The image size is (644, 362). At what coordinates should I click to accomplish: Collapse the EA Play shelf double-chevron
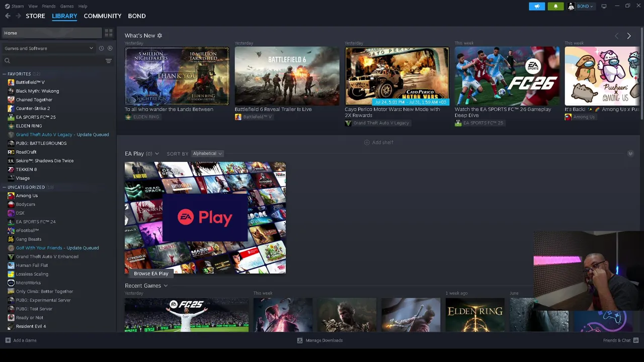[x=630, y=153]
